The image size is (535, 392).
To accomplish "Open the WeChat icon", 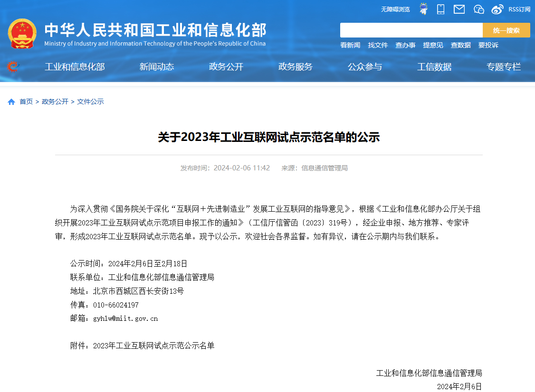I will (x=479, y=9).
